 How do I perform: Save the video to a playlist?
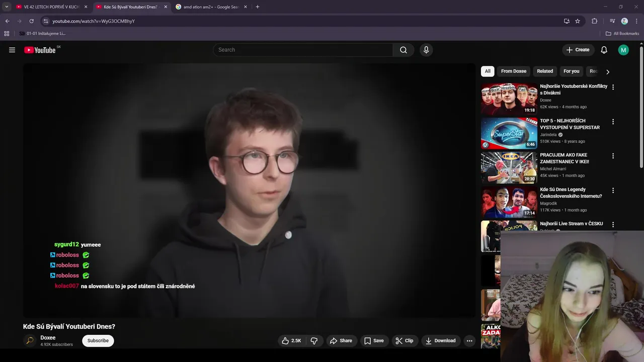point(374,341)
